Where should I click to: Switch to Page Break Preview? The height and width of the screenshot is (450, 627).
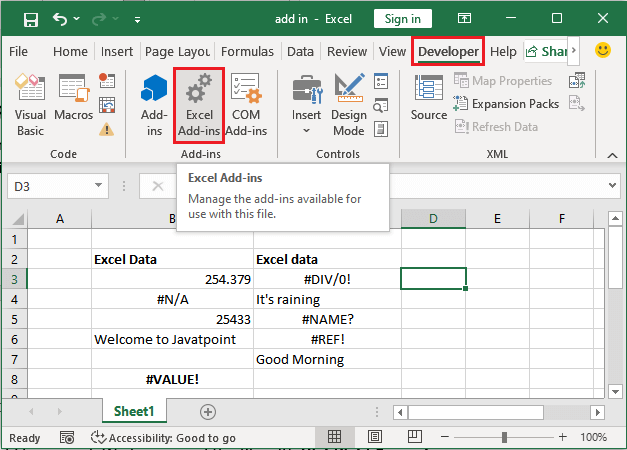pyautogui.click(x=415, y=436)
